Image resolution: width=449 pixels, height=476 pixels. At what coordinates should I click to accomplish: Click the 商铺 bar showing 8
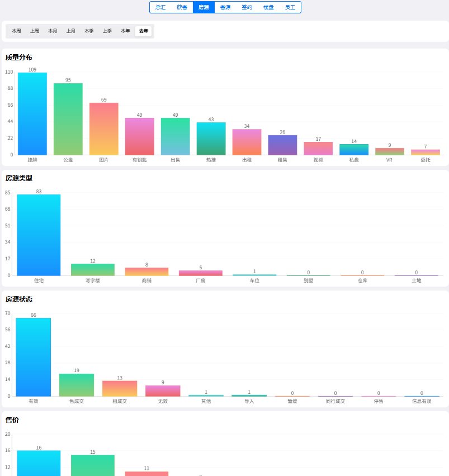(x=146, y=272)
